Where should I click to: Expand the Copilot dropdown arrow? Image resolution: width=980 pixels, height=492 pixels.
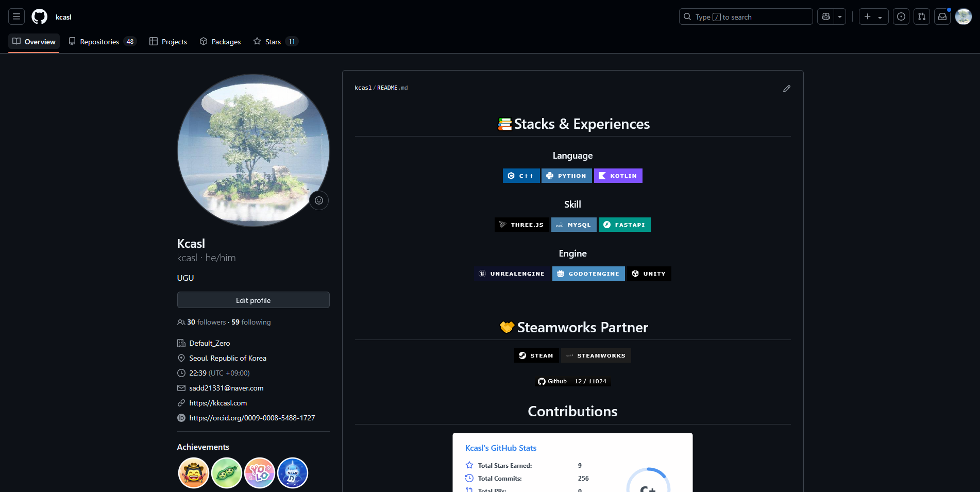click(840, 16)
